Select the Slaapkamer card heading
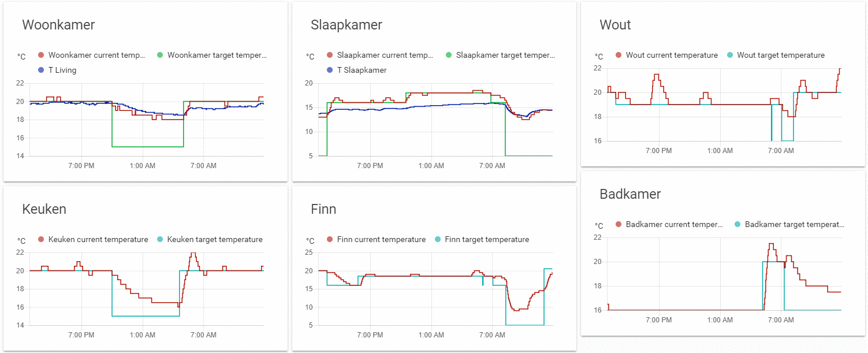Image resolution: width=868 pixels, height=353 pixels. click(x=347, y=25)
